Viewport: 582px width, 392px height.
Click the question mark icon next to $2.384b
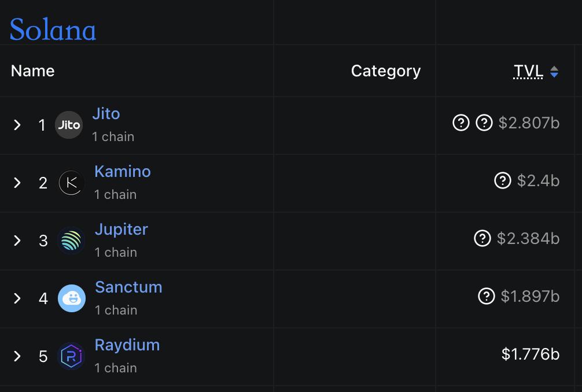482,238
